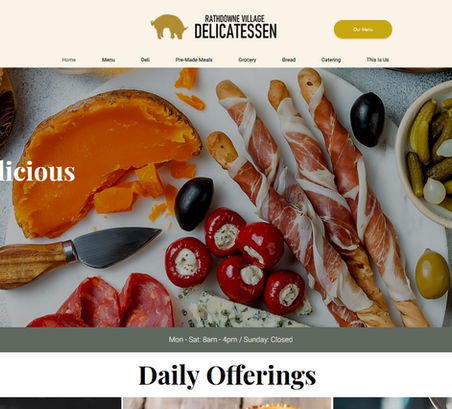452x409 pixels.
Task: Open the Our Menu button
Action: coord(363,29)
